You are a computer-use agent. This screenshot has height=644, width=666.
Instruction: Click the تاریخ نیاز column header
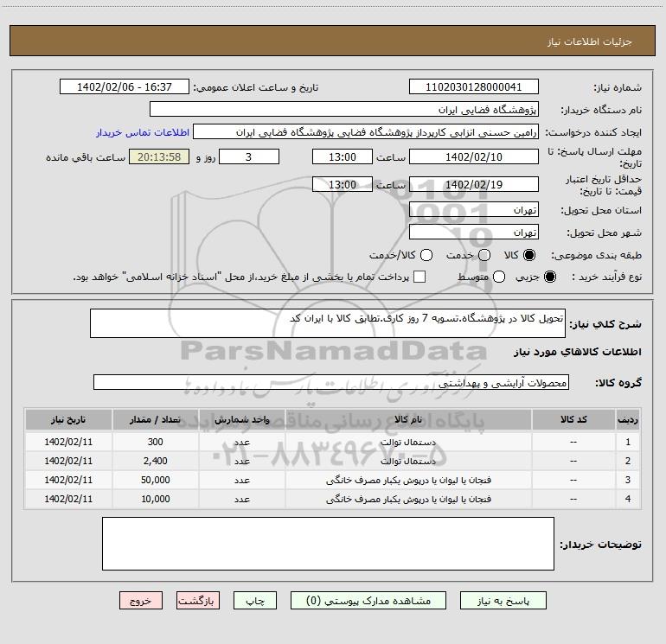click(68, 419)
